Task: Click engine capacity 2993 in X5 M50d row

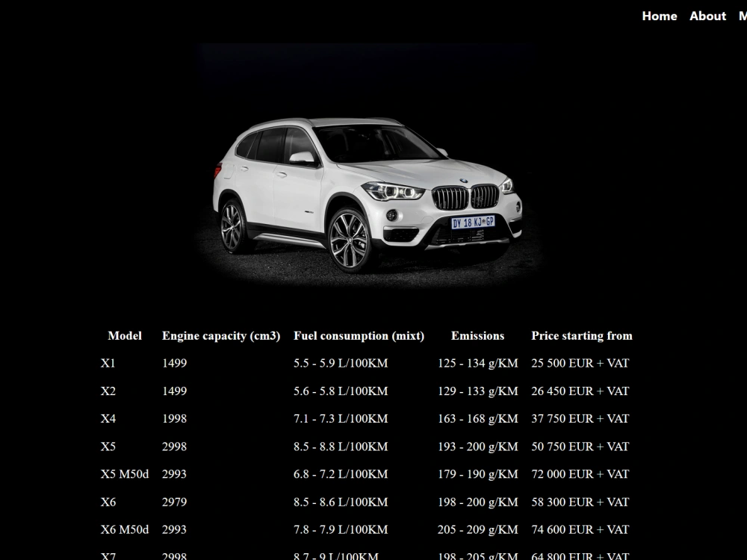Action: 174,474
